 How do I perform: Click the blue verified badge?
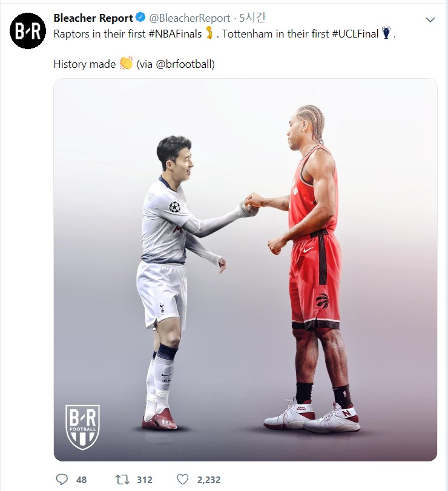point(140,18)
